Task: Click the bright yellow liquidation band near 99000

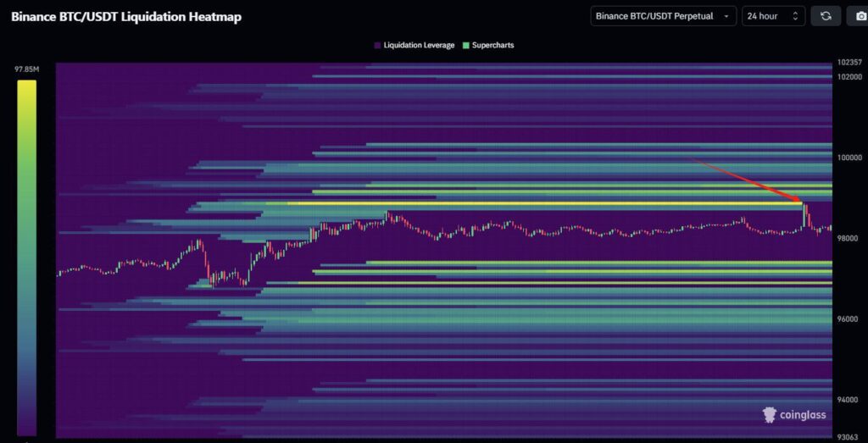Action: (x=545, y=203)
